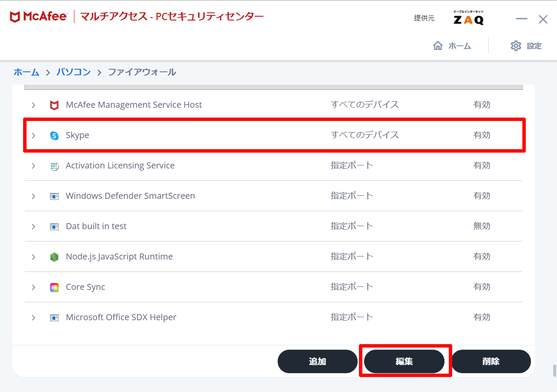Click the ファイアウォール breadcrumb text
The width and height of the screenshot is (557, 392).
142,72
